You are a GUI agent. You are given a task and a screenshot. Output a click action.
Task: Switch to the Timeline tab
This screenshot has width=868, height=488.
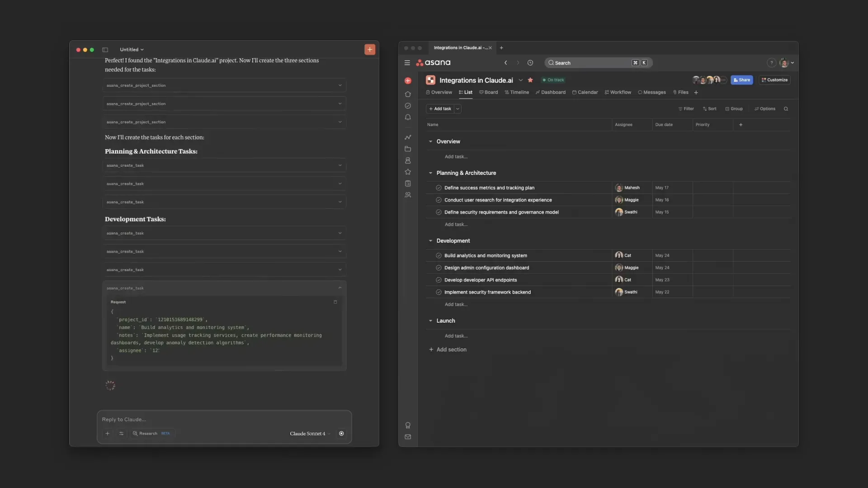click(x=517, y=92)
